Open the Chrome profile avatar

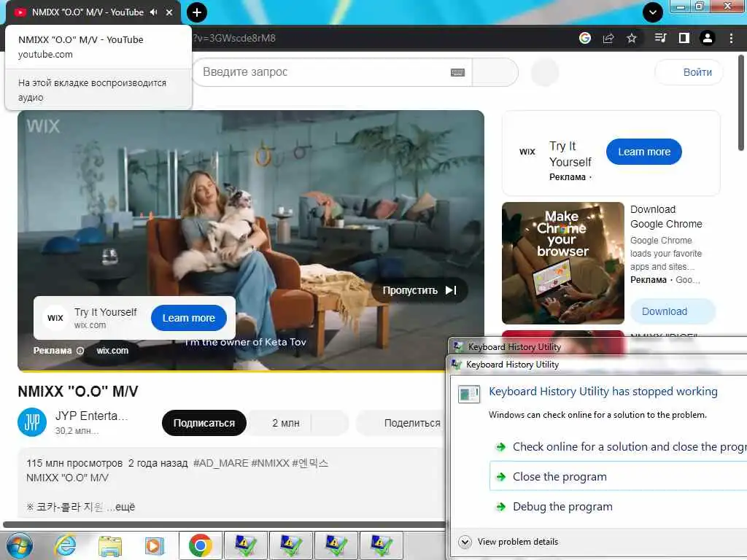pos(708,38)
